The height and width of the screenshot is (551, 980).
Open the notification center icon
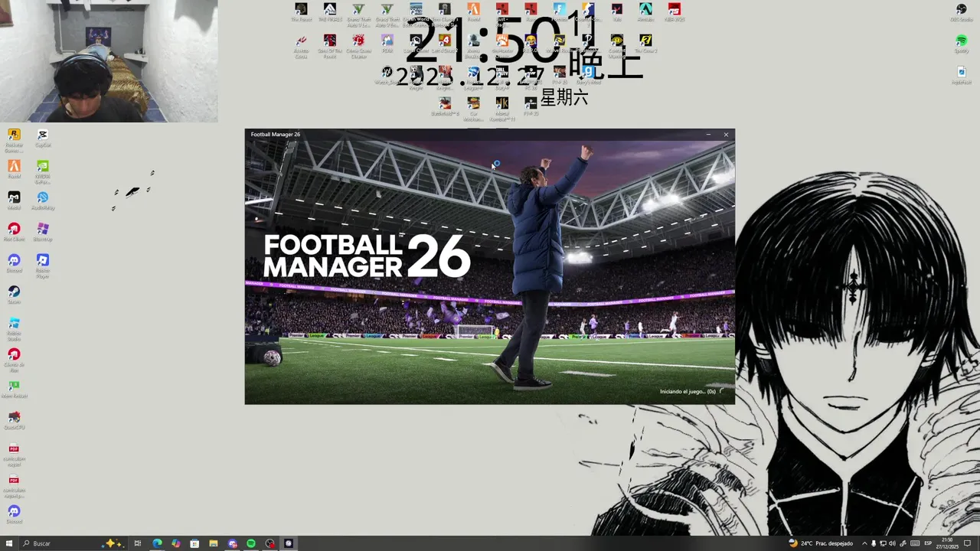(967, 543)
